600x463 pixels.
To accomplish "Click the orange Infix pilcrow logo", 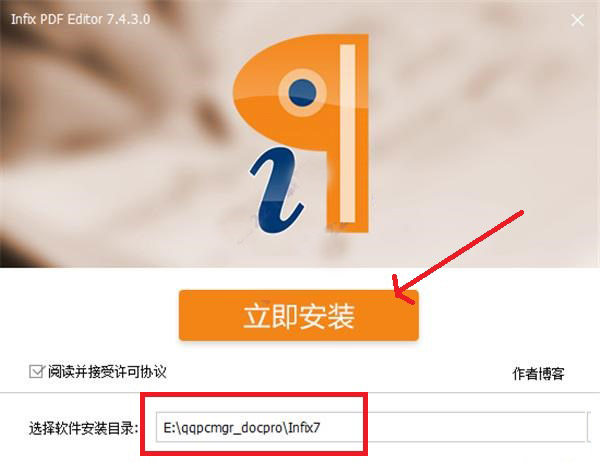I will point(302,132).
